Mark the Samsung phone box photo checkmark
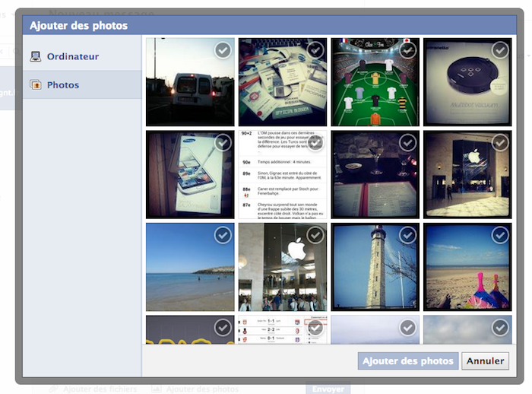The height and width of the screenshot is (394, 532). click(223, 143)
